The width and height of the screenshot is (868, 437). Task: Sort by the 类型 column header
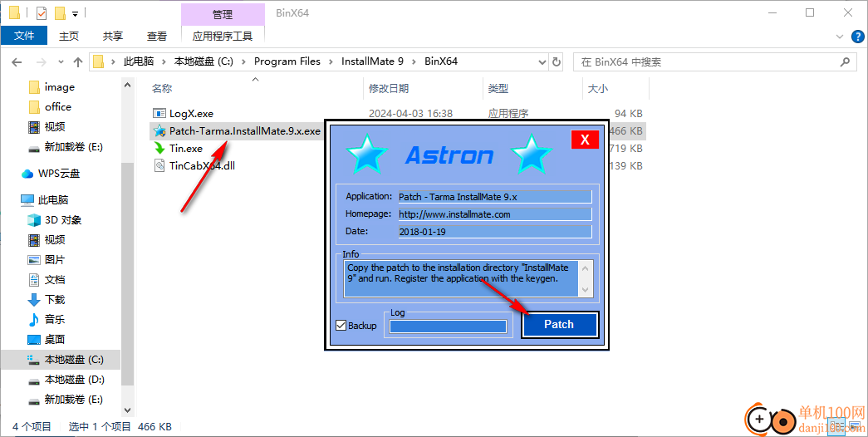coord(498,89)
